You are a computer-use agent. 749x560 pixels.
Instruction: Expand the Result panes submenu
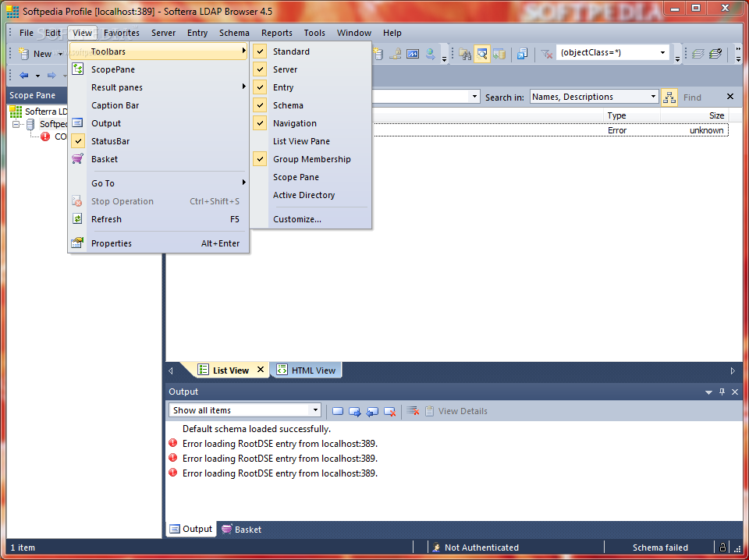(x=158, y=87)
